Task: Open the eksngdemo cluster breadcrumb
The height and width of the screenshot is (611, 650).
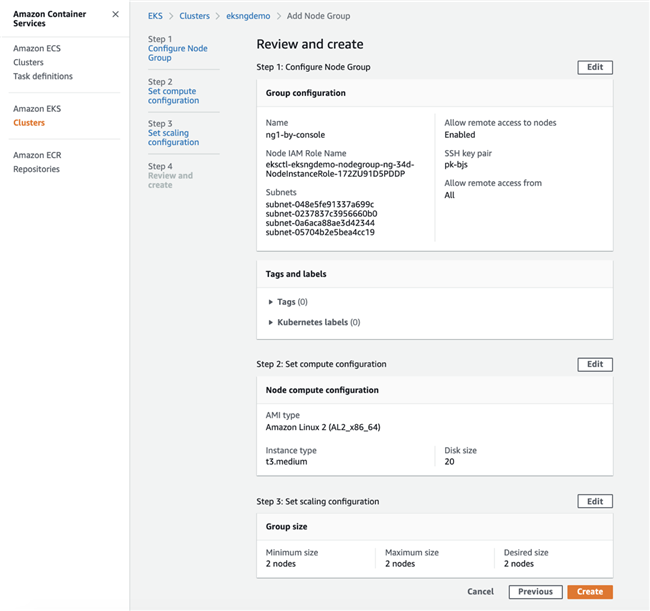Action: click(x=250, y=16)
